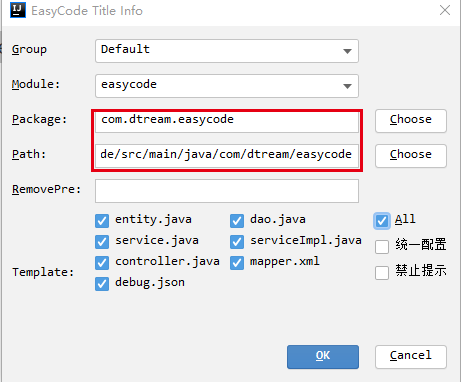The height and width of the screenshot is (382, 461).
Task: Toggle the dao.java template checkbox
Action: 237,221
